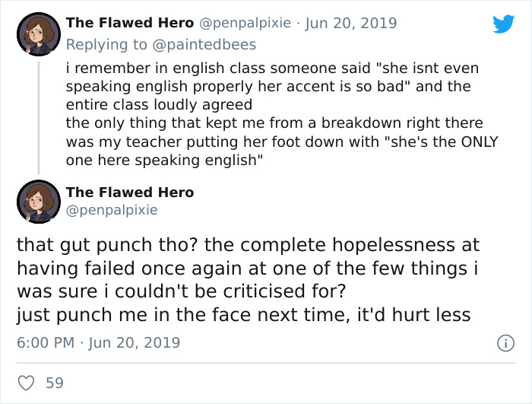Click the like count "59"
The image size is (532, 404).
(x=55, y=383)
